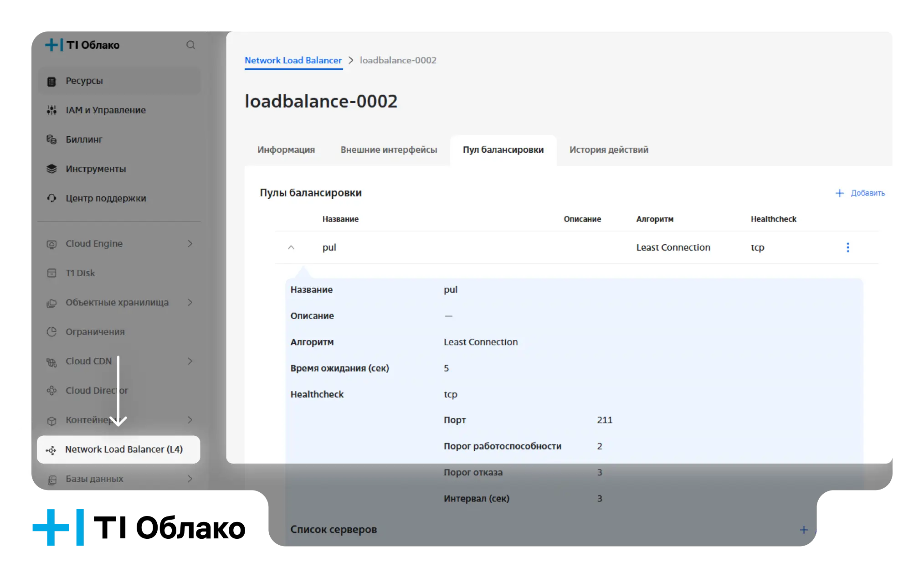Expand the Cloud Engine submenu arrow
The height and width of the screenshot is (578, 924).
point(190,244)
